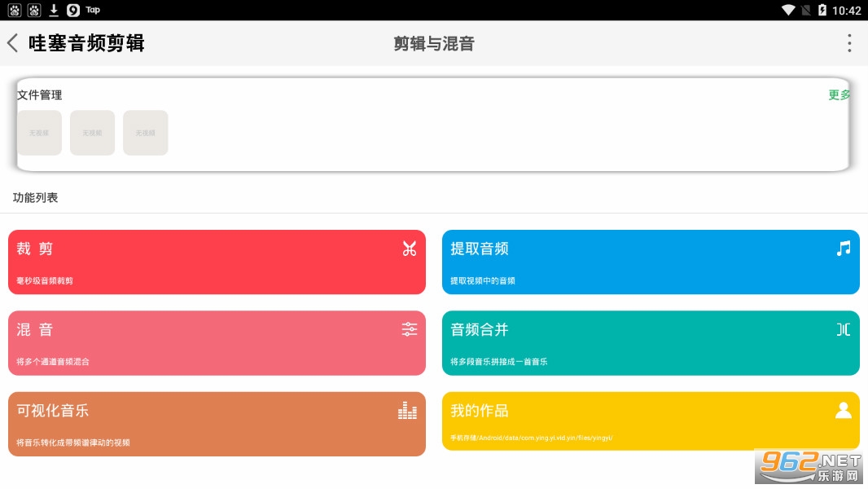Open the 可视化音乐 visualizer card
The image size is (868, 489).
[x=217, y=424]
